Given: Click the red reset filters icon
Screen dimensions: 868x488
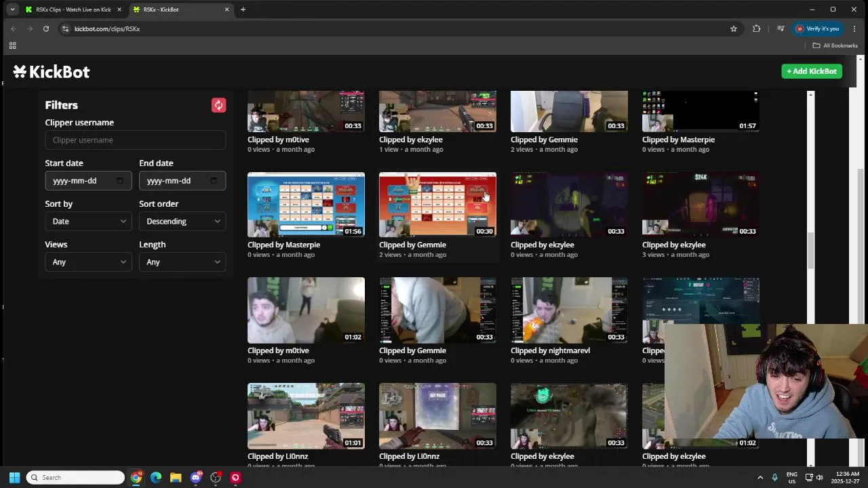Looking at the screenshot, I should [x=218, y=105].
